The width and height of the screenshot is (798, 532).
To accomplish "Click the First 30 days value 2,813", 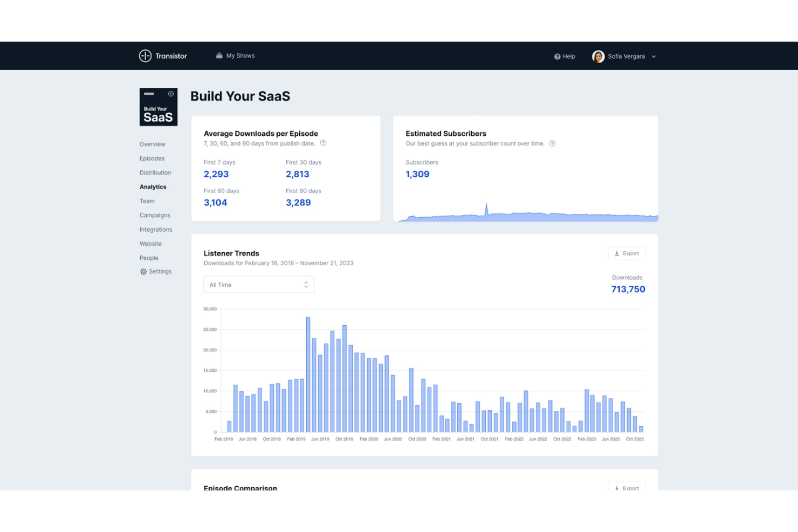I will 298,174.
